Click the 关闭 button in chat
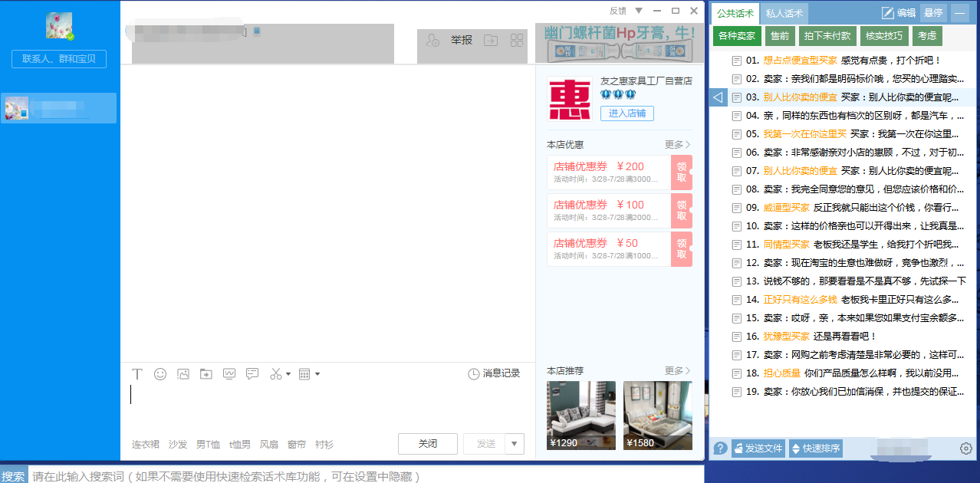 point(428,444)
